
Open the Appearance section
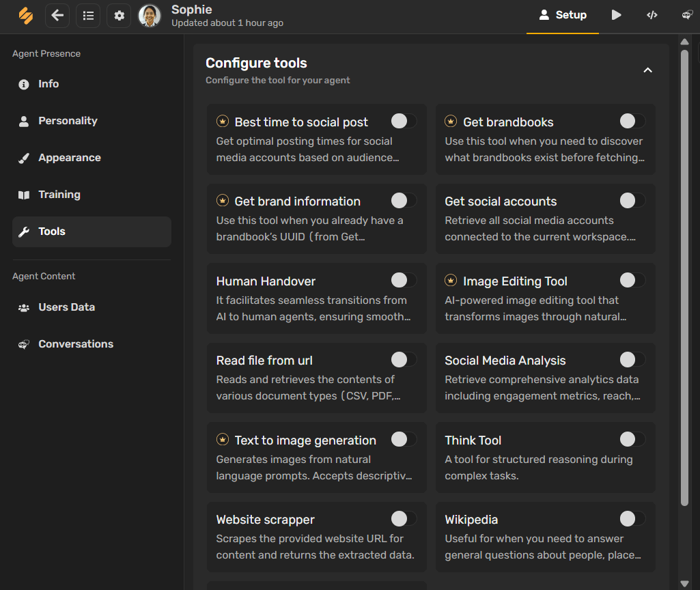click(x=92, y=158)
